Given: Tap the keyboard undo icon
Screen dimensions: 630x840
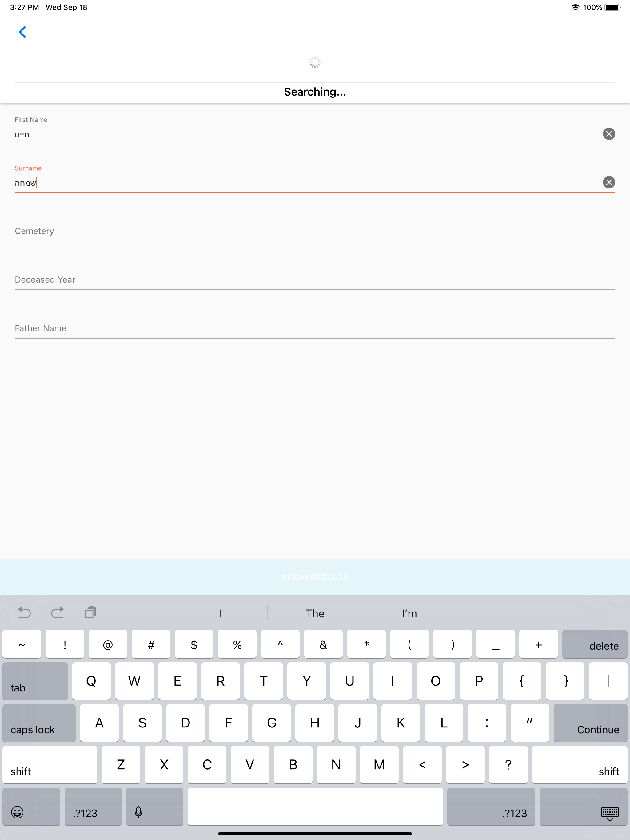Looking at the screenshot, I should click(24, 612).
